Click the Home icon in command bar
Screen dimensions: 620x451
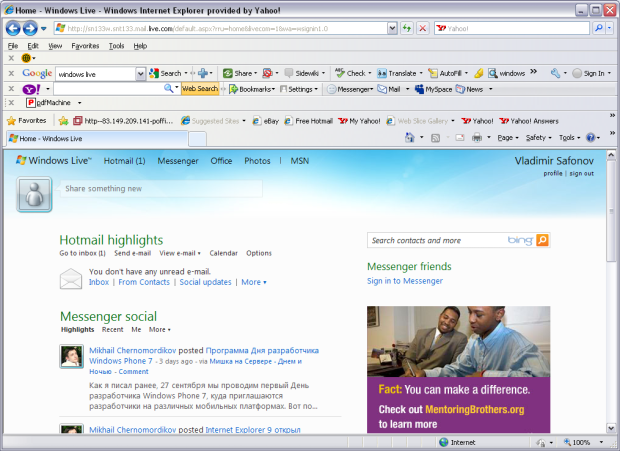tap(410, 138)
